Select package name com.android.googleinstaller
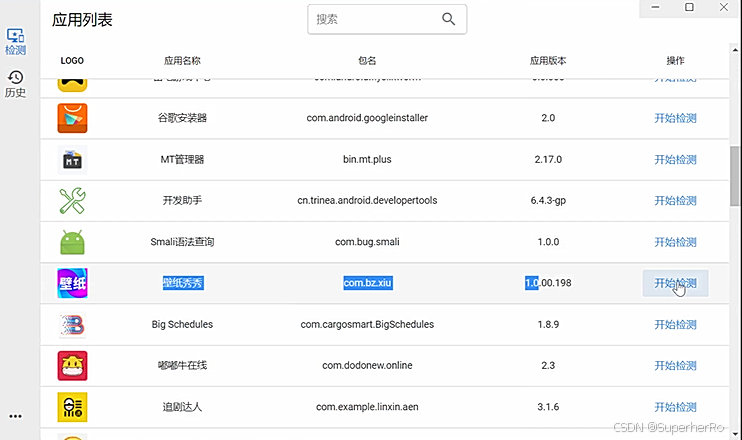This screenshot has width=742, height=440. pos(367,118)
